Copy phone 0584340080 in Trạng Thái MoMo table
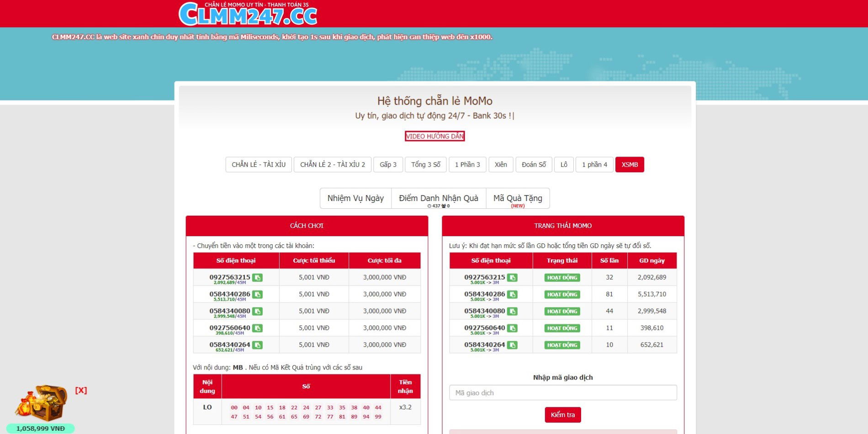This screenshot has width=868, height=434. pos(512,311)
